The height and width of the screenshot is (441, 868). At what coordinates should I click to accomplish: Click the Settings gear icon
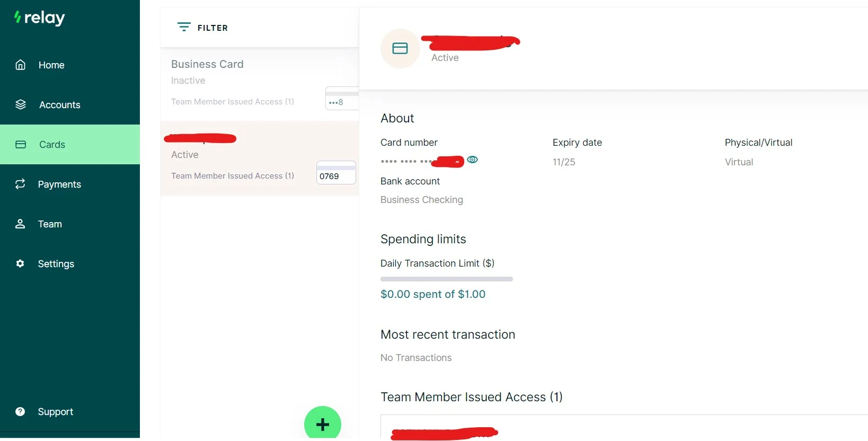(20, 263)
